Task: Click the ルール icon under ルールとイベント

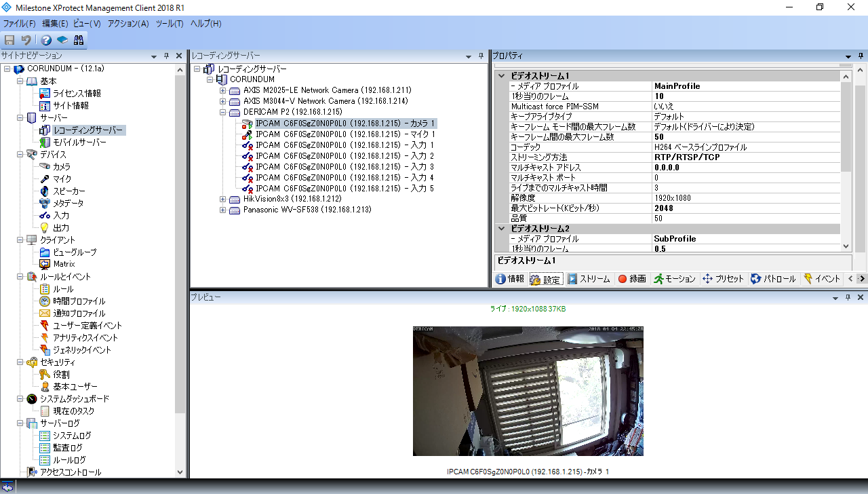Action: [x=45, y=289]
